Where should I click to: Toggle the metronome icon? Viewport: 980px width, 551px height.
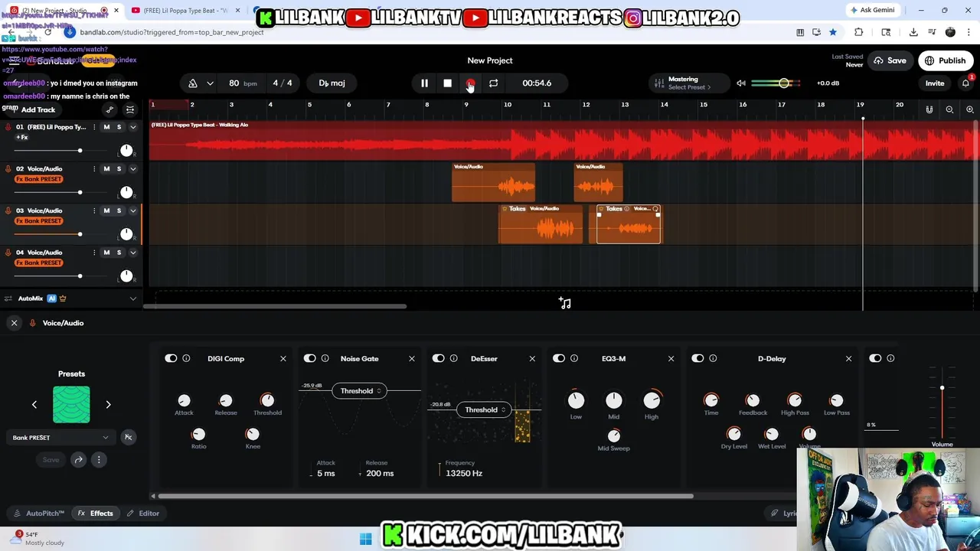pos(193,83)
